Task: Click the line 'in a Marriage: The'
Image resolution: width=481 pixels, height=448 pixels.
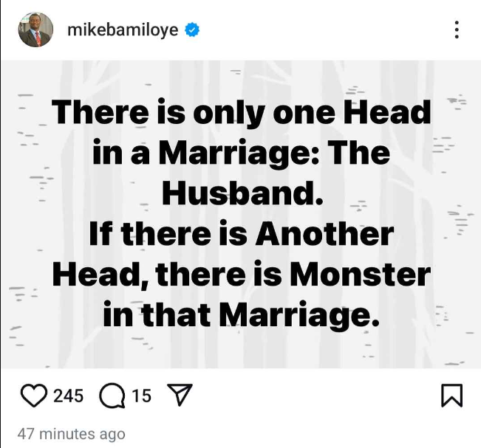Action: click(241, 154)
